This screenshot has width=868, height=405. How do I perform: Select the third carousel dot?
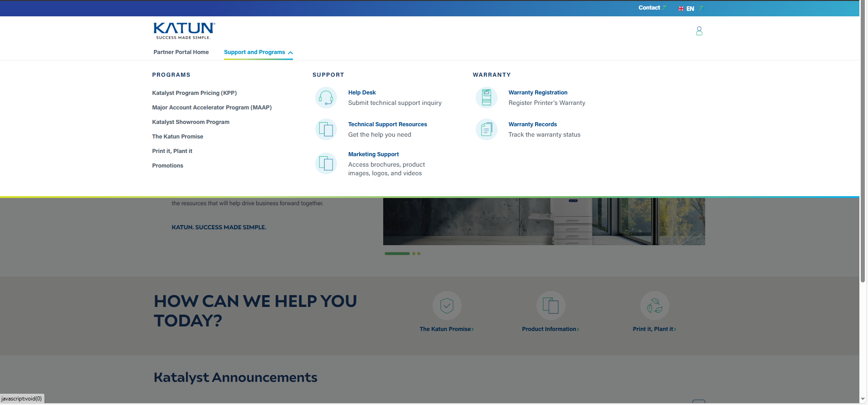(x=419, y=253)
